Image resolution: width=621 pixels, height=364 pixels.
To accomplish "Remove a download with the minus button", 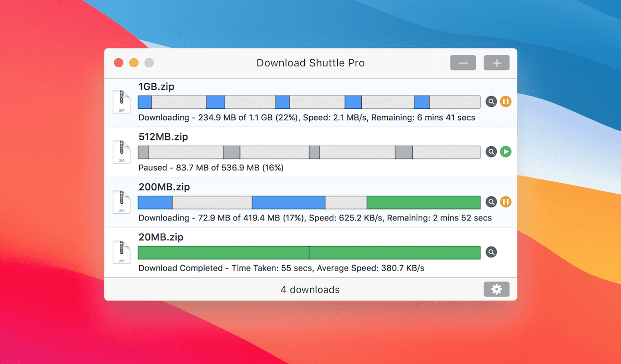I will coord(463,63).
